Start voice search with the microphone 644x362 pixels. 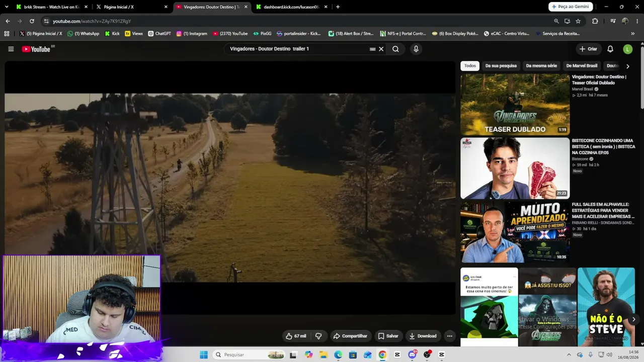coord(416,49)
